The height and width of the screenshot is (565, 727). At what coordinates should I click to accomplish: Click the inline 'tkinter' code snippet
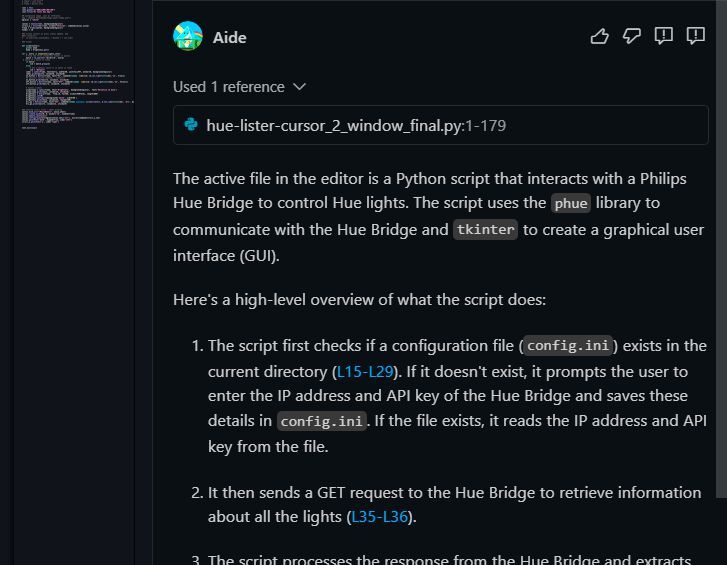[485, 229]
